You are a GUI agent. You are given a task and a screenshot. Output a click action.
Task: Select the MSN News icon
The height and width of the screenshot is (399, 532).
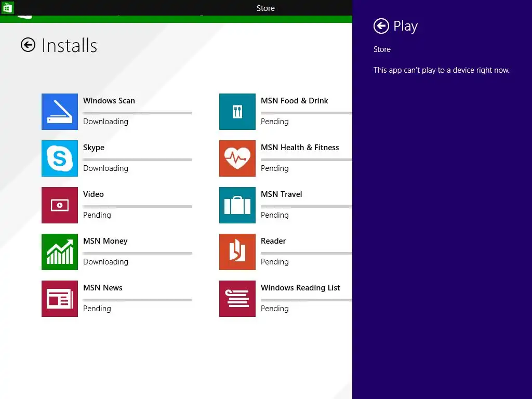[x=60, y=299]
